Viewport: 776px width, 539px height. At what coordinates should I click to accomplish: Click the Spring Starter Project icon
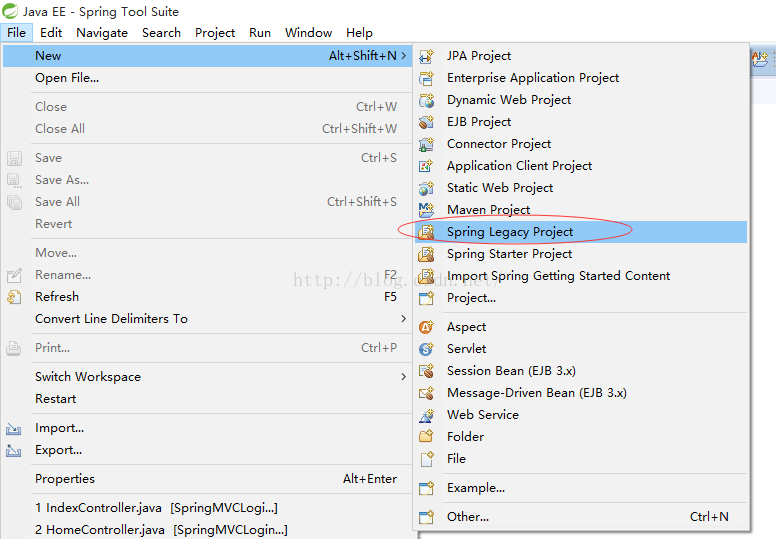click(x=426, y=254)
